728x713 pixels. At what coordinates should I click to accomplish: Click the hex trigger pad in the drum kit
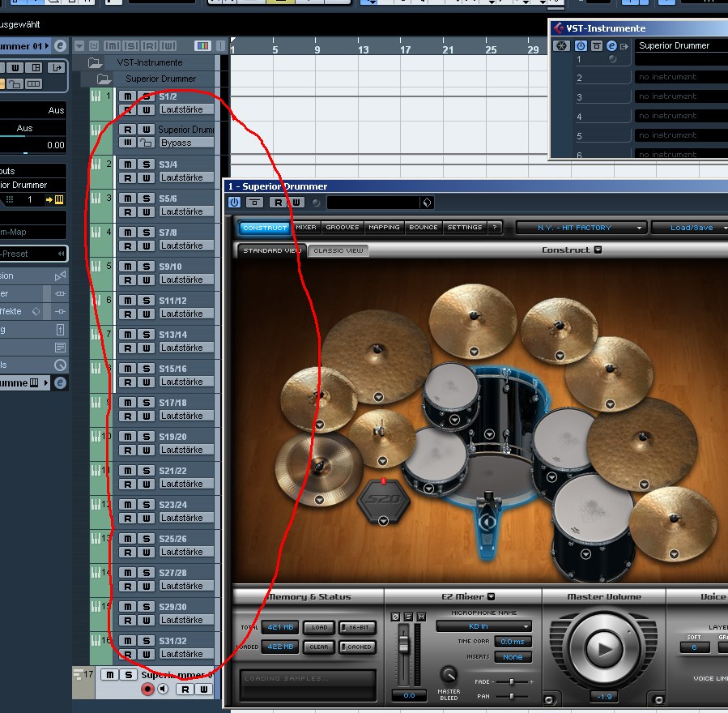[x=384, y=502]
